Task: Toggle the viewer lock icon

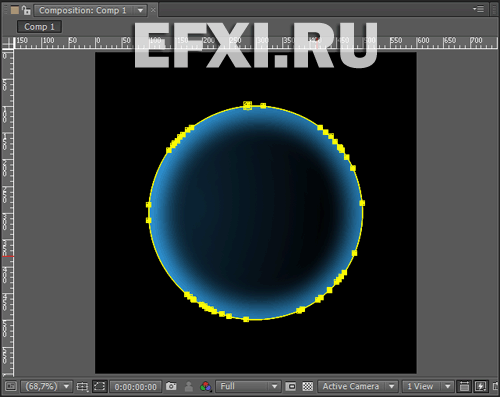Action: tap(26, 10)
